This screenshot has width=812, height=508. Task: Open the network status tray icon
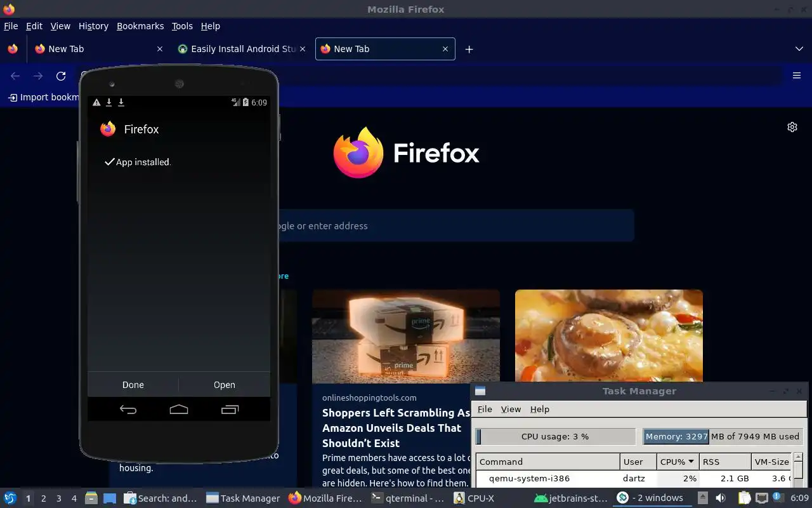762,498
